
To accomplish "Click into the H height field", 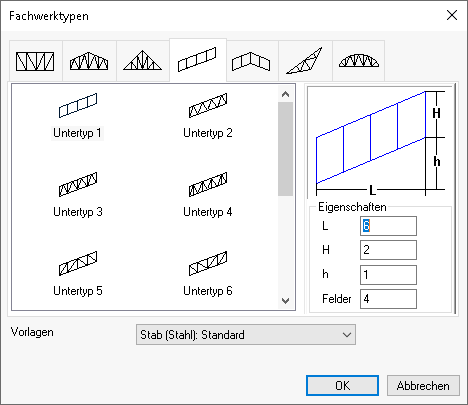I will tap(388, 250).
